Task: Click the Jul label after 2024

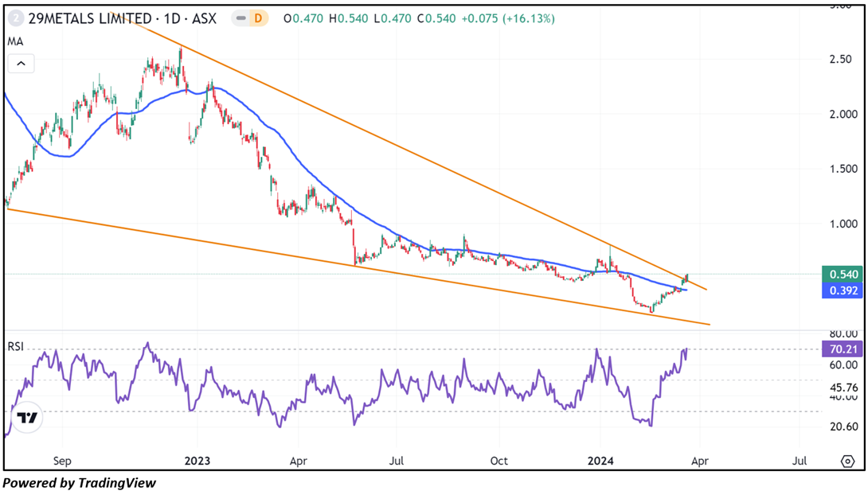Action: [800, 461]
